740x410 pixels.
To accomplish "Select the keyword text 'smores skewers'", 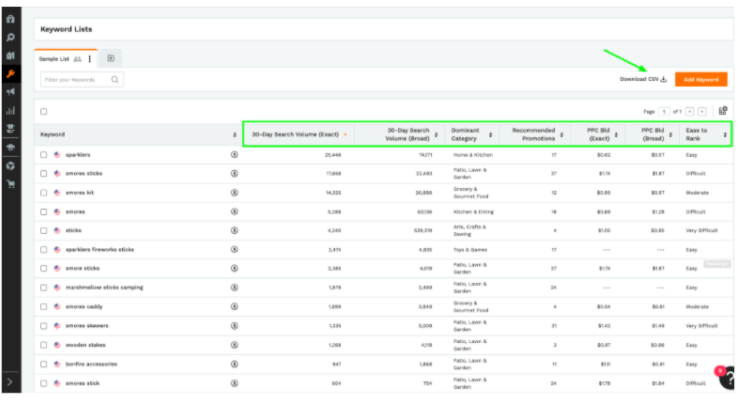I will point(87,326).
